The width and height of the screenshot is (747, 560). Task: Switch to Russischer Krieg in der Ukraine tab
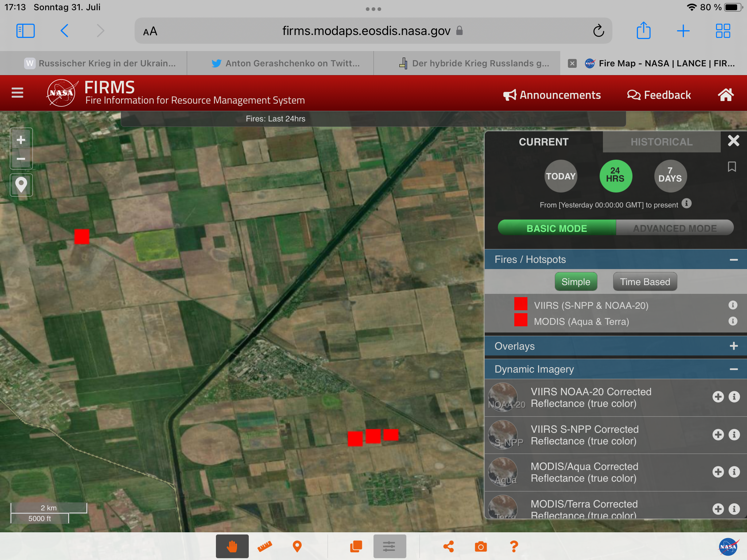pos(94,63)
